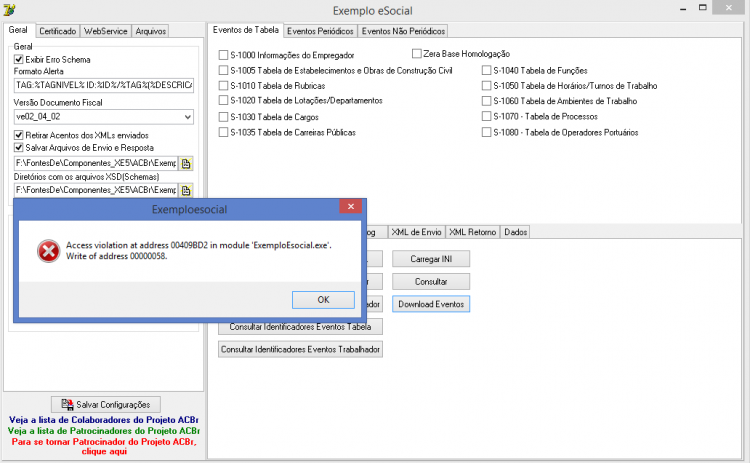This screenshot has height=463, width=750.
Task: Check S-1035 Tabela de Carreiras Públicas
Action: pos(223,132)
